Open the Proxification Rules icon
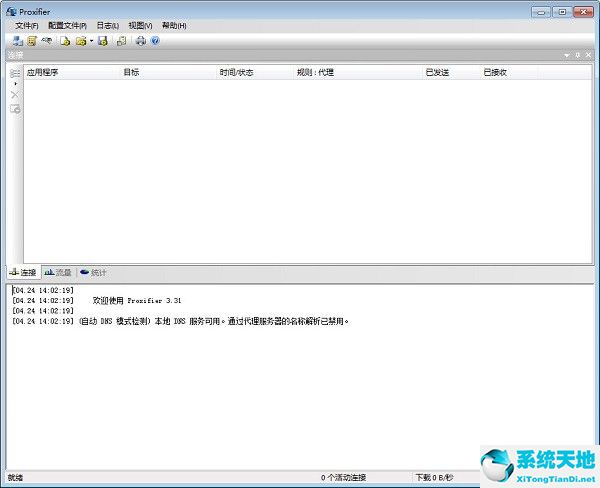This screenshot has width=600, height=488. 32,41
